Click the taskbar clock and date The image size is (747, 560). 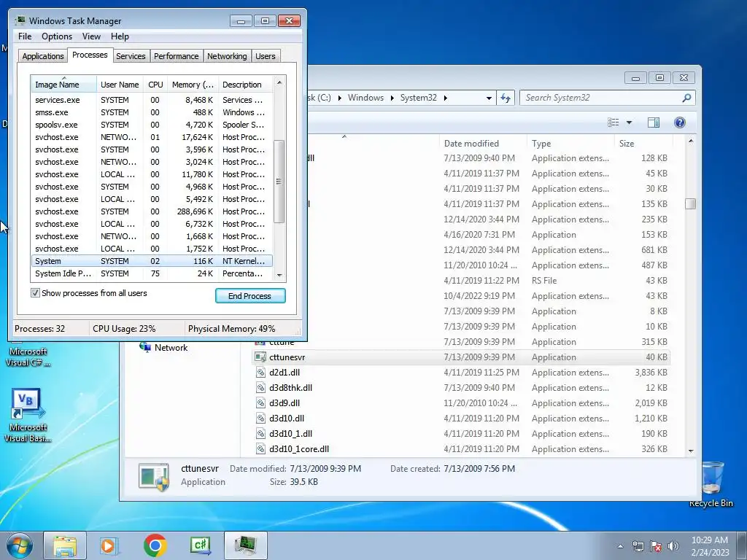click(x=710, y=546)
